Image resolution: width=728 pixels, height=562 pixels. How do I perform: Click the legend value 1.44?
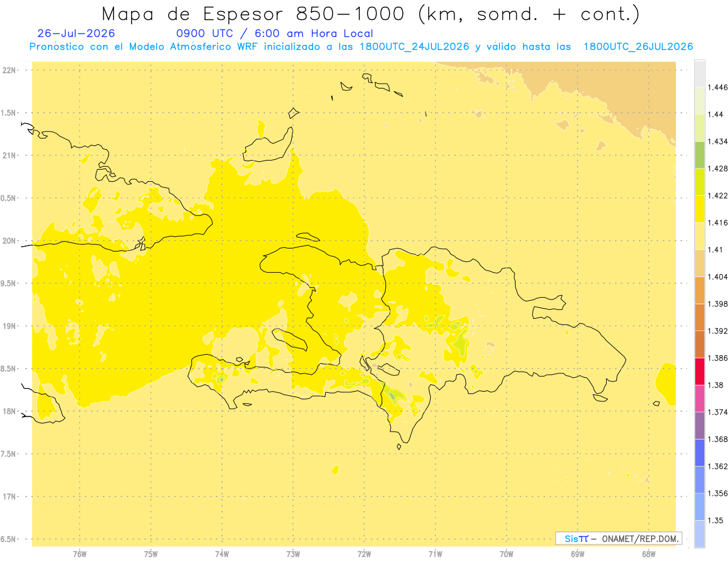(x=716, y=115)
